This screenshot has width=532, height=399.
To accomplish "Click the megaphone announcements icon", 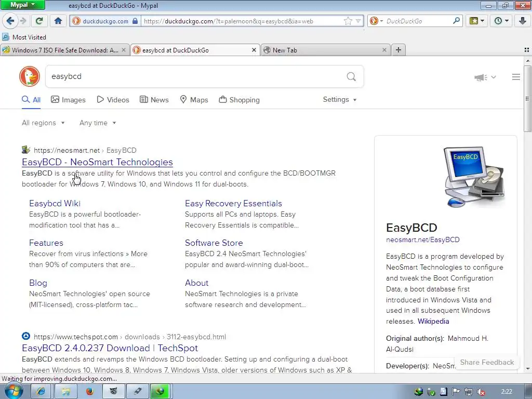I will [481, 77].
